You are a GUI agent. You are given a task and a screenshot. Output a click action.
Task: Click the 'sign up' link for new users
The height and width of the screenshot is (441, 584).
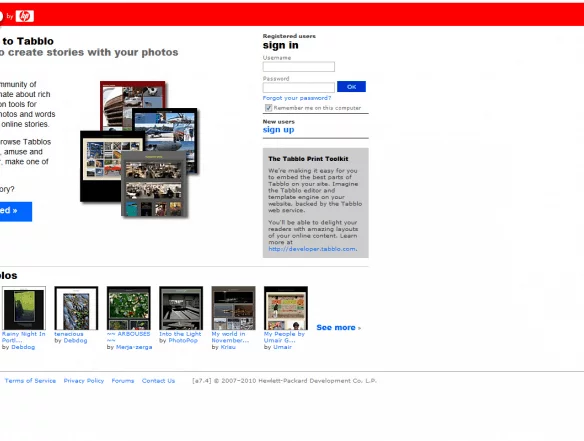[279, 130]
